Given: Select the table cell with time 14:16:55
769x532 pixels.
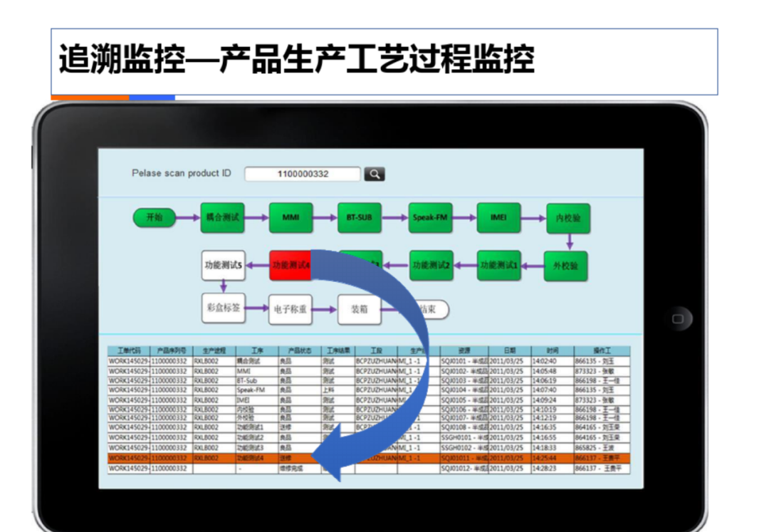Looking at the screenshot, I should click(553, 437).
